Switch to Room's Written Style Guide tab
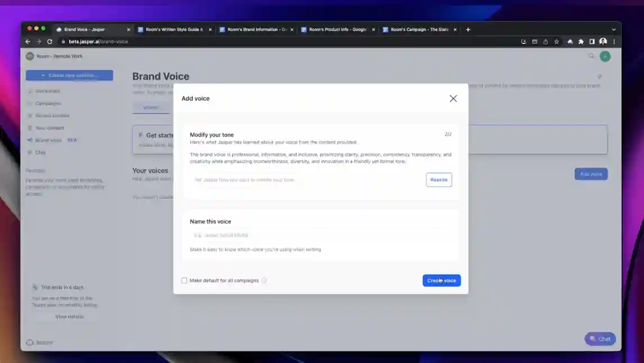The width and height of the screenshot is (644, 363). coord(175,30)
